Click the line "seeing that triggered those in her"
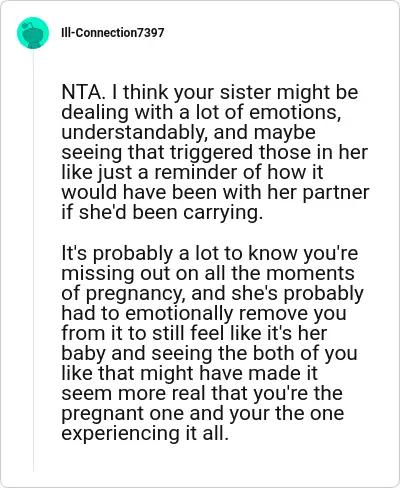Image resolution: width=400 pixels, height=488 pixels. coord(215,152)
